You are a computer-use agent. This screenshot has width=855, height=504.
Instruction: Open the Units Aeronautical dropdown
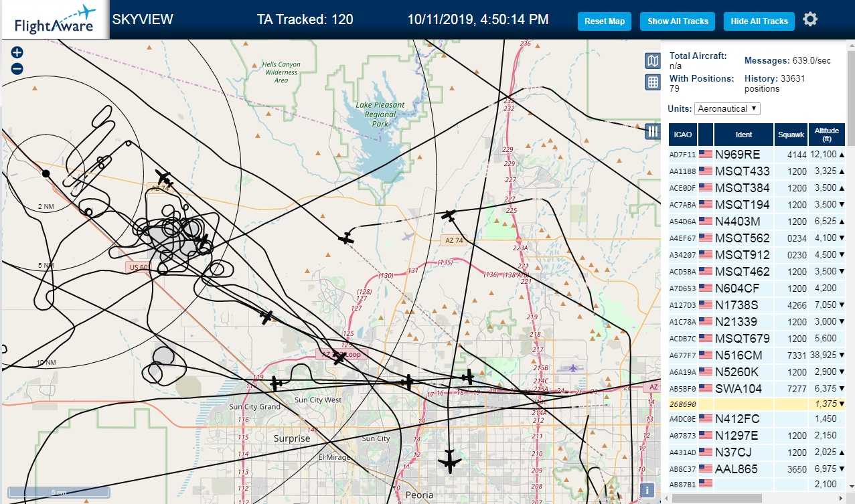tap(727, 108)
